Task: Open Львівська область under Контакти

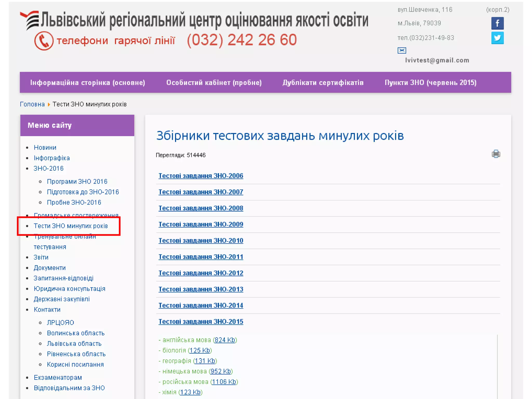Action: pos(74,344)
